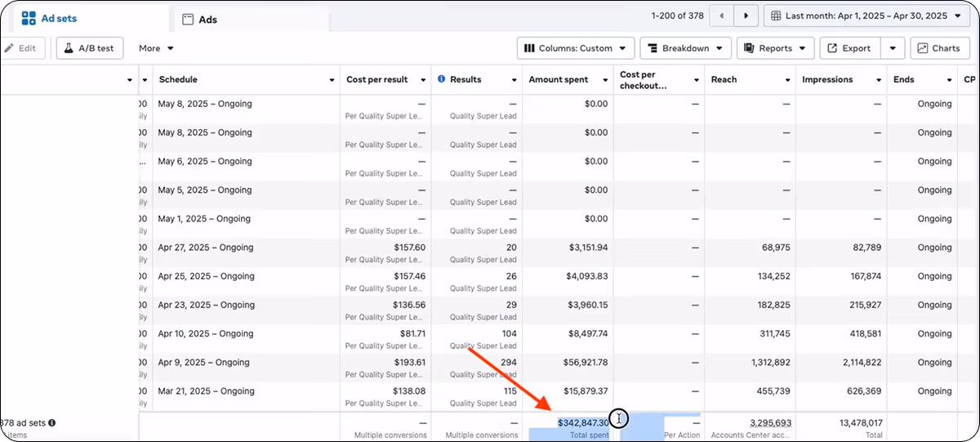This screenshot has height=442, width=980.
Task: Click the disabled Edit button
Action: coord(20,48)
